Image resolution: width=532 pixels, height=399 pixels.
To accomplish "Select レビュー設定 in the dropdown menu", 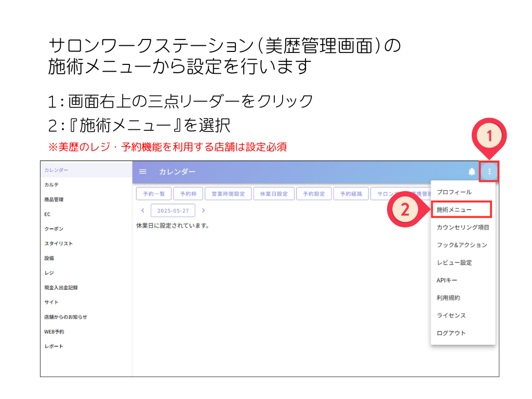I will [463, 262].
